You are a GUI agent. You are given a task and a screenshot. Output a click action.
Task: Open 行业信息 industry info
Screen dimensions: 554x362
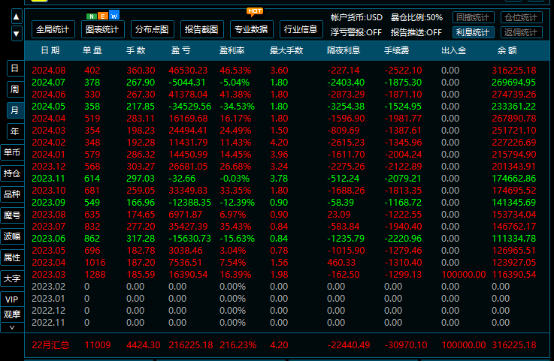(301, 29)
